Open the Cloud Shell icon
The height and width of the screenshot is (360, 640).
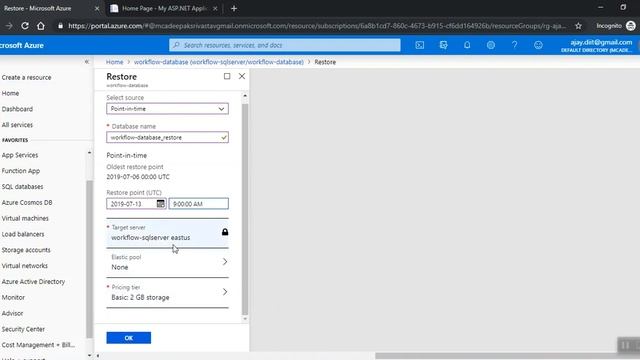[x=420, y=45]
